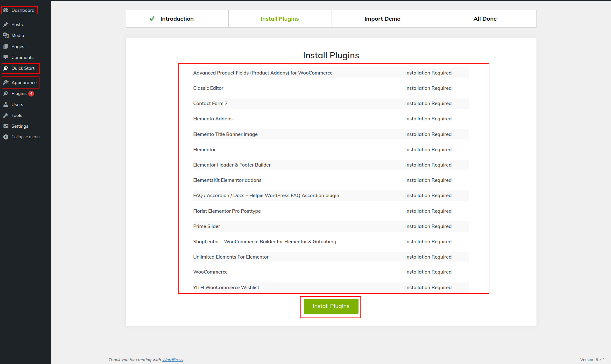Select the Import Demo step tab
611x364 pixels.
(382, 19)
